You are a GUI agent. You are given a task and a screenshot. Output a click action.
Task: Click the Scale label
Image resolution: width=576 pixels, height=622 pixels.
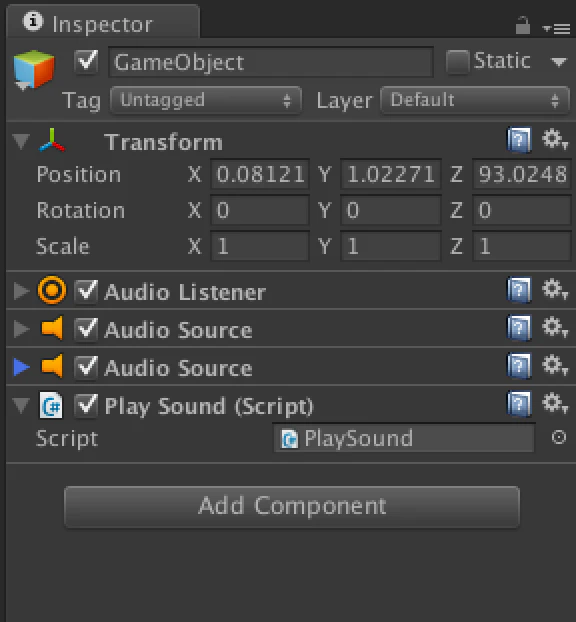63,246
